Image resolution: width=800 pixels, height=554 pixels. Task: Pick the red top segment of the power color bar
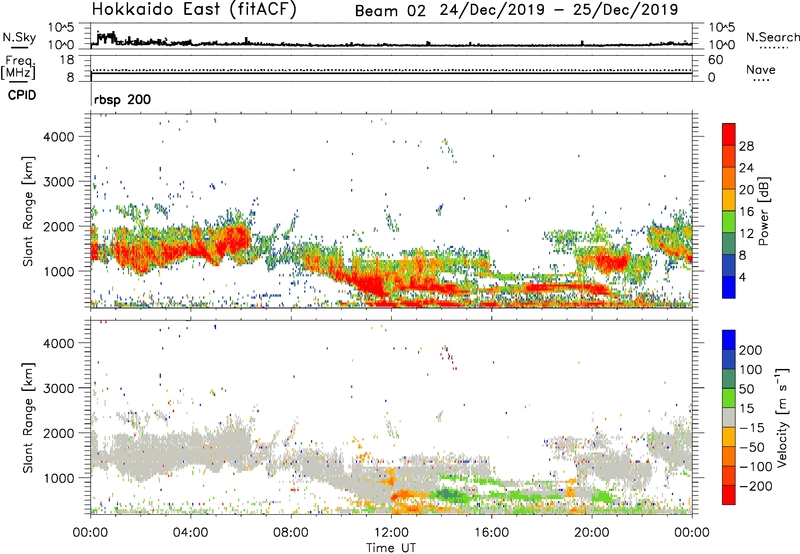[729, 135]
